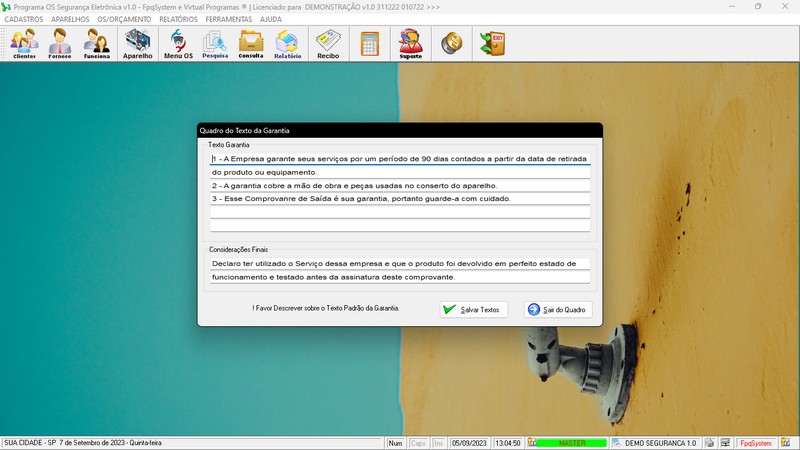
Task: Open the Fornece suppliers icon
Action: (x=60, y=44)
